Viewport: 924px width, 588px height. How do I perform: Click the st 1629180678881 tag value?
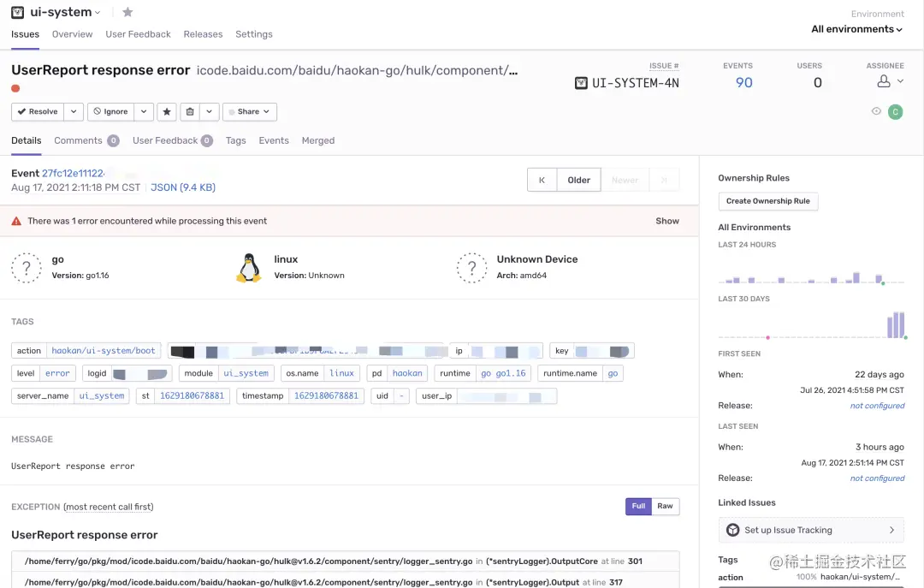[192, 395]
